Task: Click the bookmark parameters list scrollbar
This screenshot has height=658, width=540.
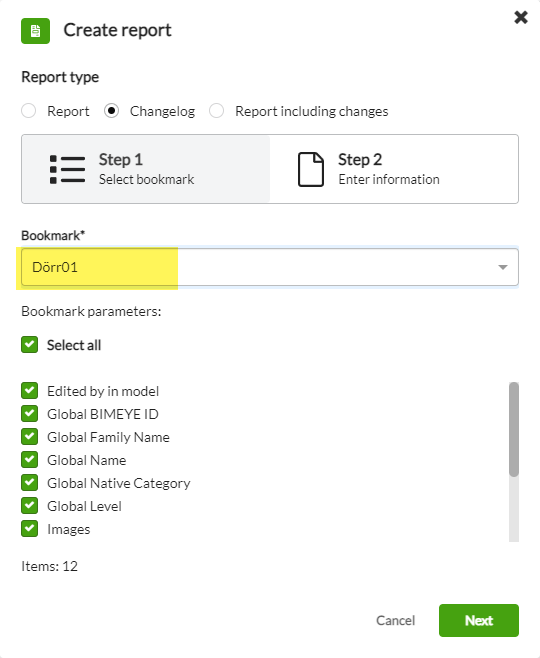Action: (x=514, y=429)
